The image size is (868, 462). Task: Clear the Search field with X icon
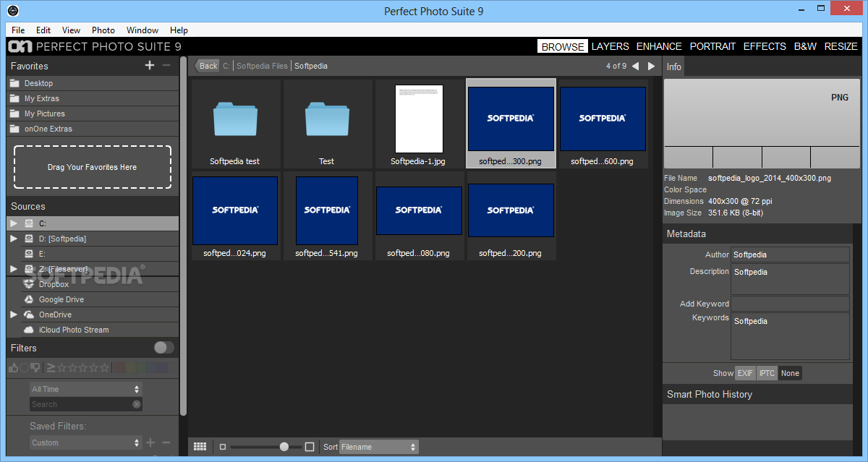click(137, 404)
